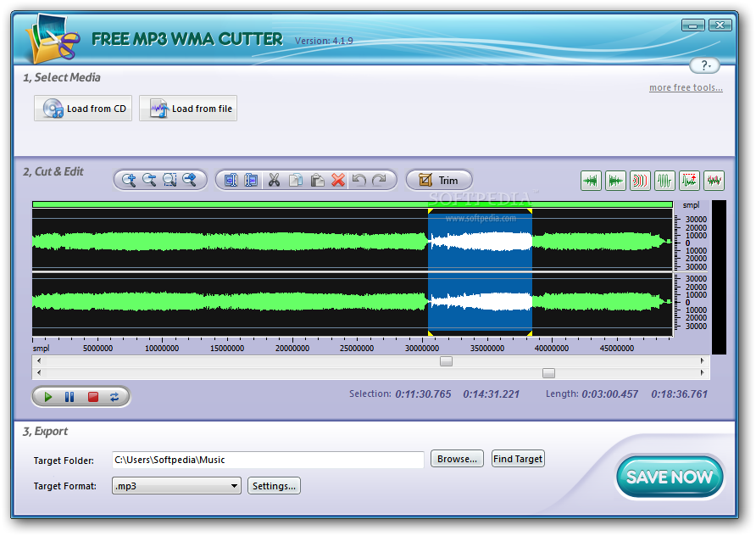This screenshot has height=536, width=756.
Task: Click the lower channel green waveform
Action: pyautogui.click(x=229, y=301)
